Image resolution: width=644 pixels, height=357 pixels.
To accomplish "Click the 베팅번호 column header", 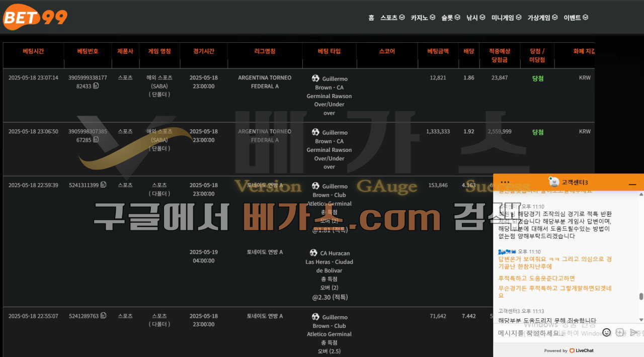I will [x=88, y=51].
